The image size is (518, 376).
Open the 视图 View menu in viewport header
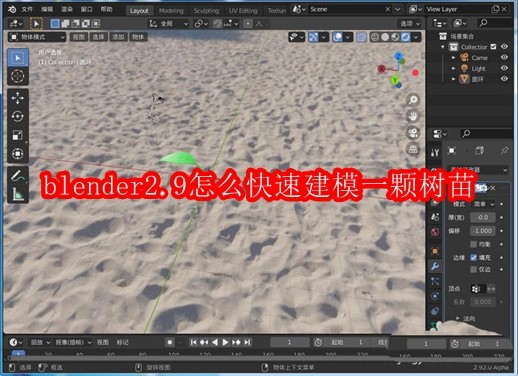79,37
